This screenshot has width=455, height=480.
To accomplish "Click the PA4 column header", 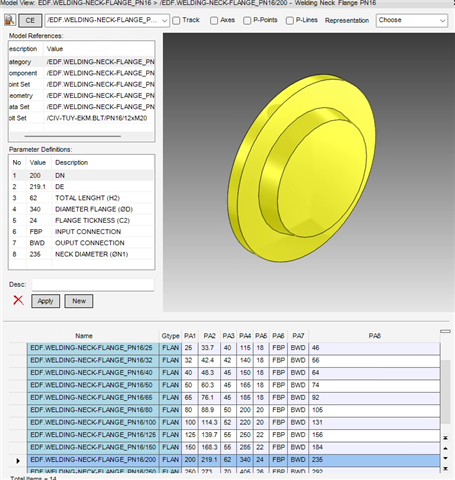I will pos(245,336).
